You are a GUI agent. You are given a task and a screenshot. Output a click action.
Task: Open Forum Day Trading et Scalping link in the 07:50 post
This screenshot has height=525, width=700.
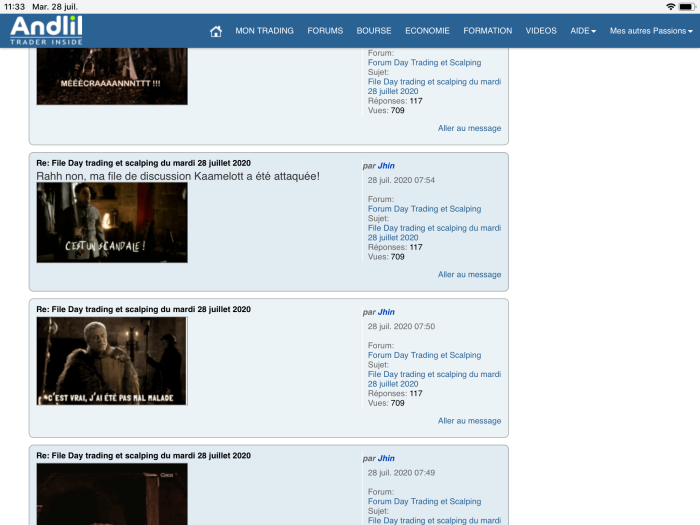(x=424, y=355)
